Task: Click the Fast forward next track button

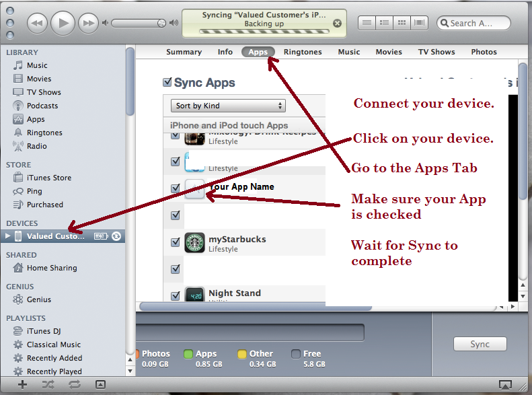Action: coord(88,23)
